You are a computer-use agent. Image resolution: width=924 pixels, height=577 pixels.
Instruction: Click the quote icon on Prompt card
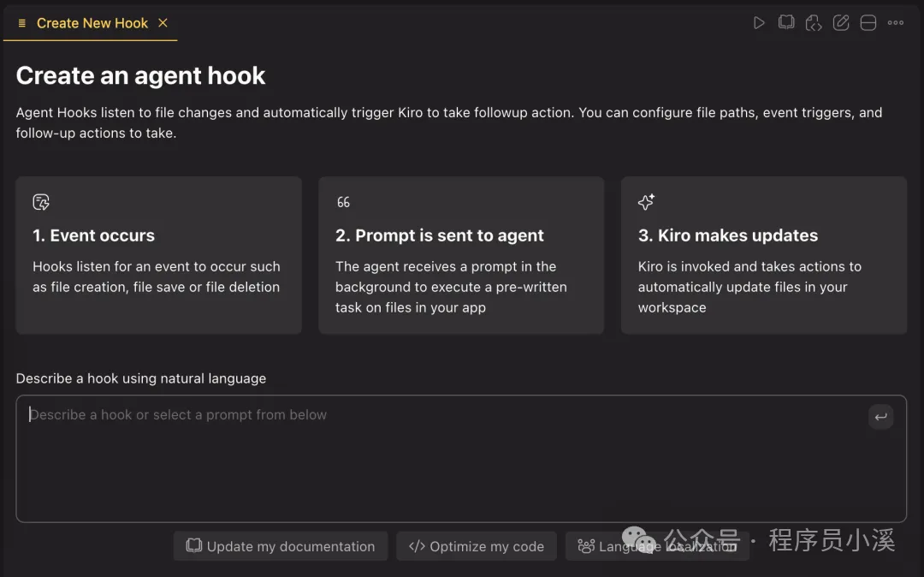point(344,202)
